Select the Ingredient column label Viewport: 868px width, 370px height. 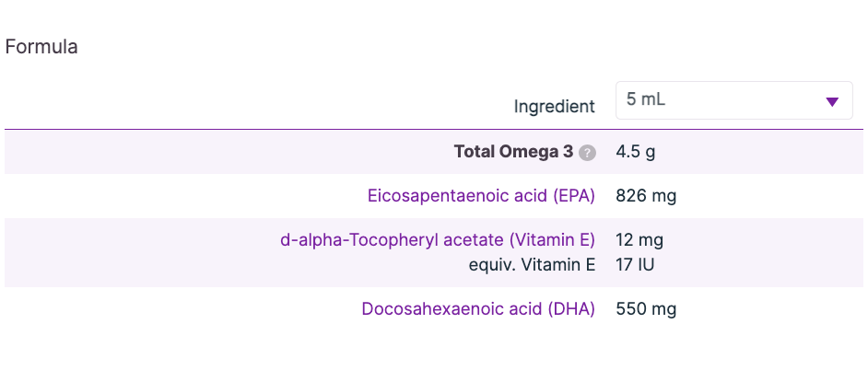click(554, 106)
